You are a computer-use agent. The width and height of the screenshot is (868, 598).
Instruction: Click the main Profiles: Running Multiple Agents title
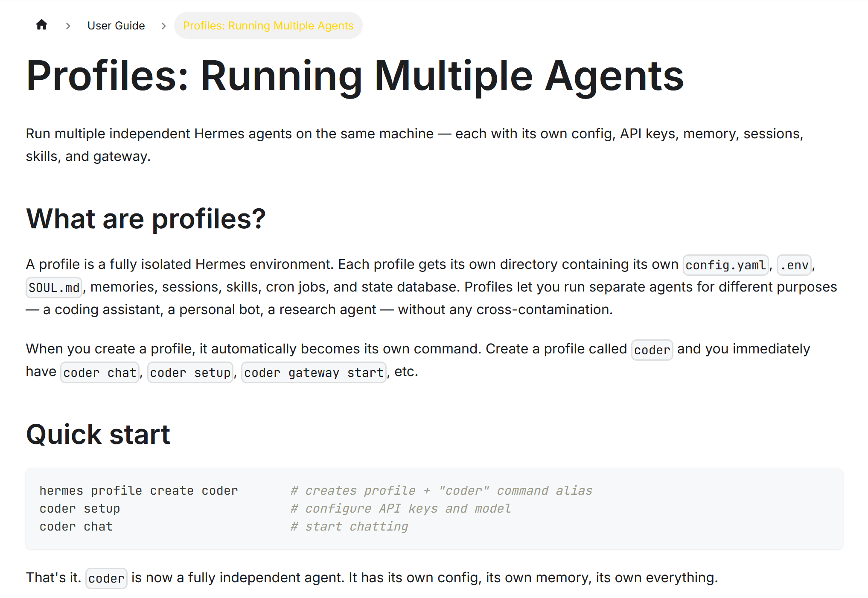pyautogui.click(x=354, y=76)
